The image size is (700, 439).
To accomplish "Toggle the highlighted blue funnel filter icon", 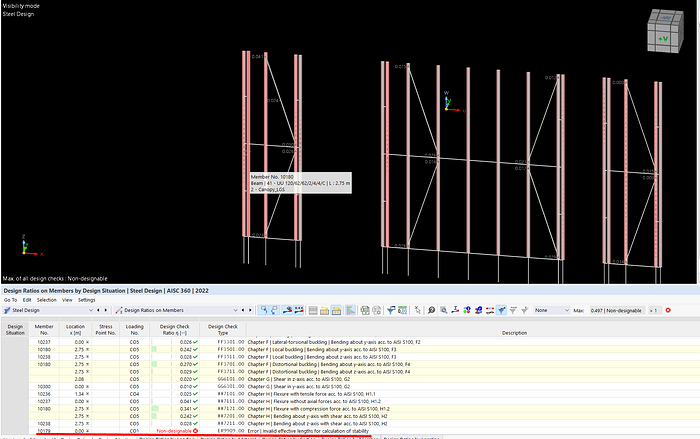I will [x=501, y=310].
